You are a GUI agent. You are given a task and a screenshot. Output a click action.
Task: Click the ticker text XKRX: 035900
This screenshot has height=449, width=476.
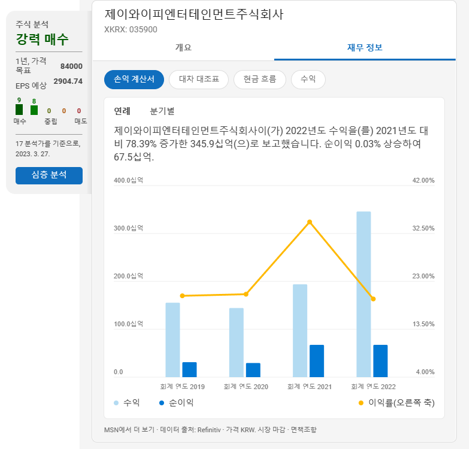coord(131,29)
